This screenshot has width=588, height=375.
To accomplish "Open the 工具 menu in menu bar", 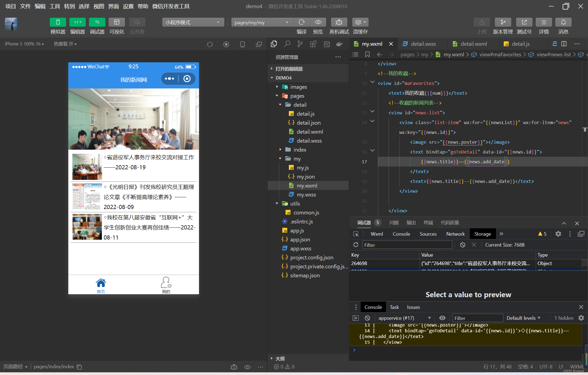I will click(54, 6).
